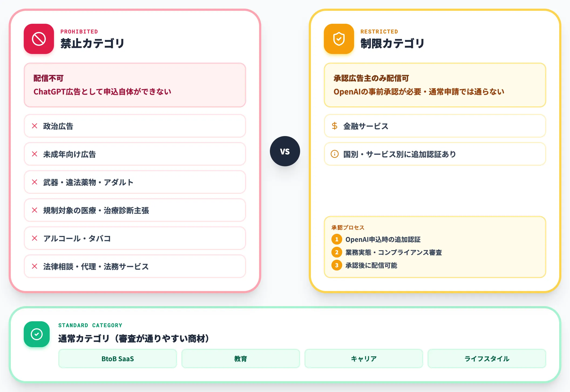Click the 未成年向け広告 text
The image size is (570, 392).
pyautogui.click(x=70, y=154)
